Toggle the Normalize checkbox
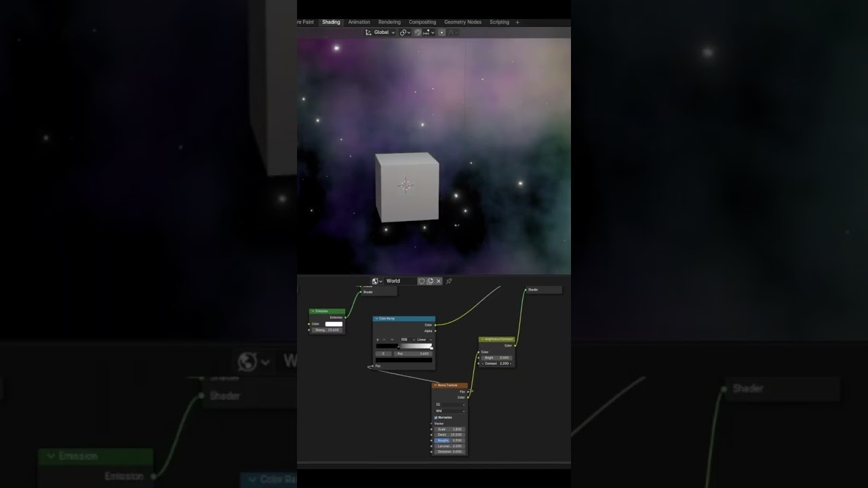The width and height of the screenshot is (868, 488). (x=436, y=418)
